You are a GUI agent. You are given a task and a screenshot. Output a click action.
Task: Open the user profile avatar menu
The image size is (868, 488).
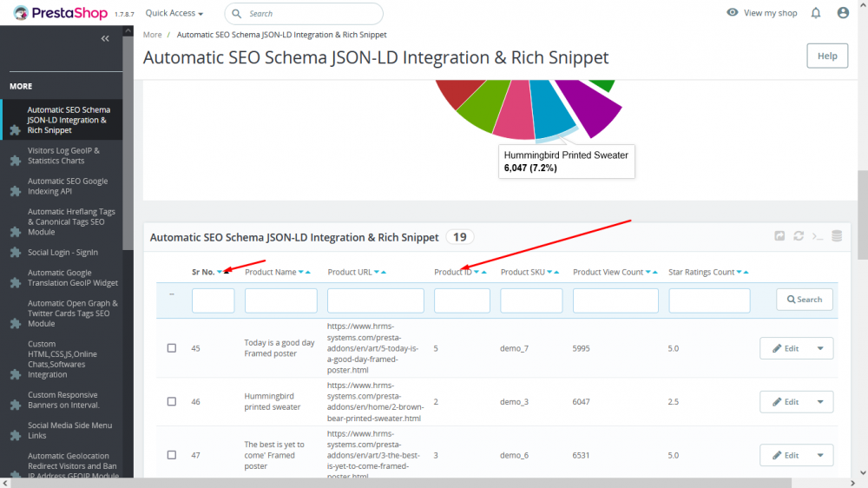[x=843, y=13]
